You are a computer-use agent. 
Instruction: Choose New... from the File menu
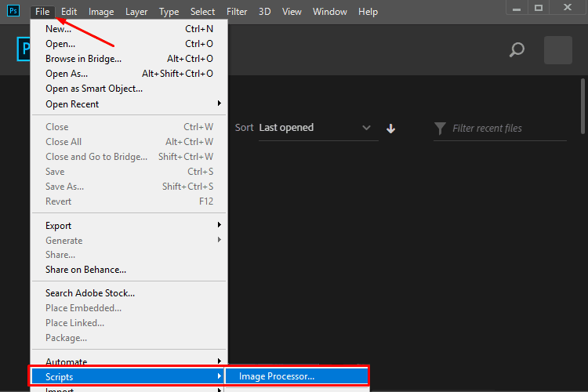pyautogui.click(x=129, y=29)
